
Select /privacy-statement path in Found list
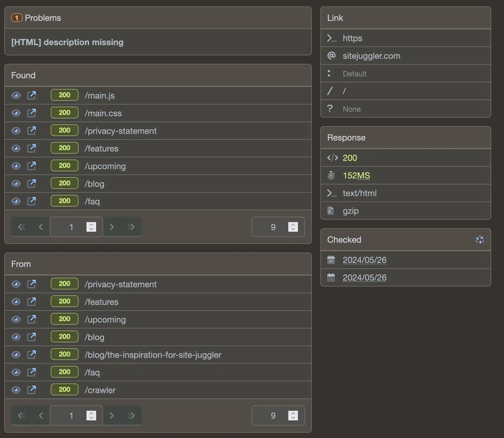tap(121, 131)
